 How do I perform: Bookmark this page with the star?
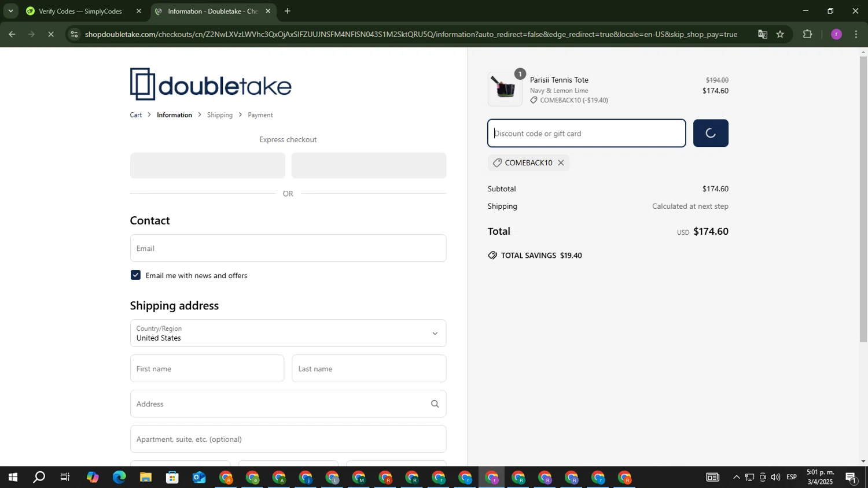[780, 34]
